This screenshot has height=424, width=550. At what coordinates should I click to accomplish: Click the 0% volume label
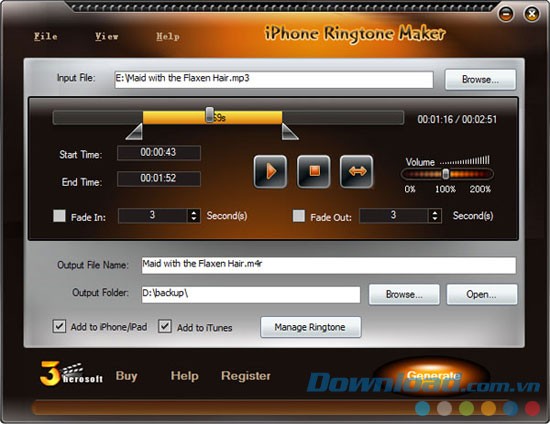(410, 189)
